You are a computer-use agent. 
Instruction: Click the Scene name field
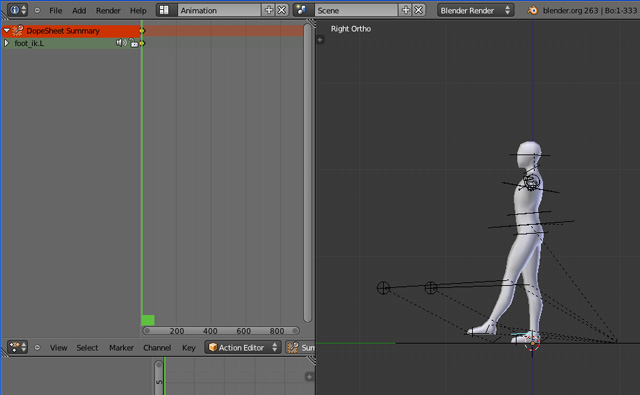356,10
